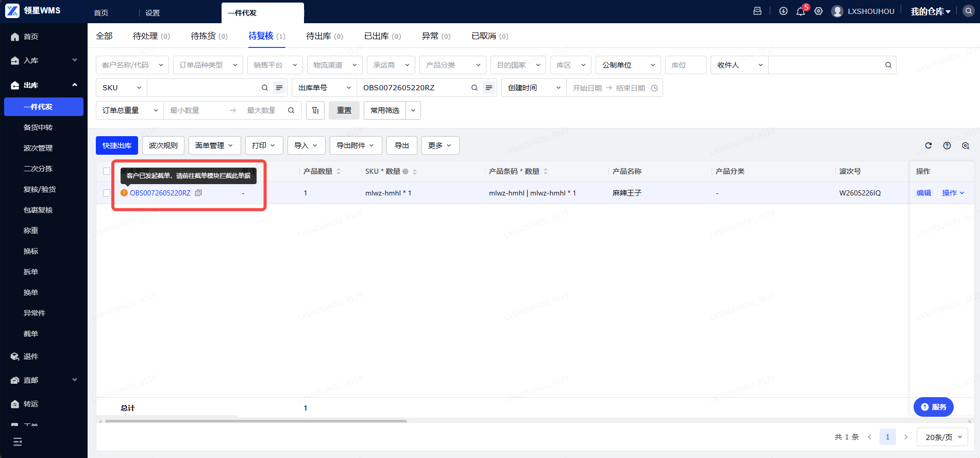Click 编辑 link in order row
This screenshot has height=458, width=980.
pos(924,193)
